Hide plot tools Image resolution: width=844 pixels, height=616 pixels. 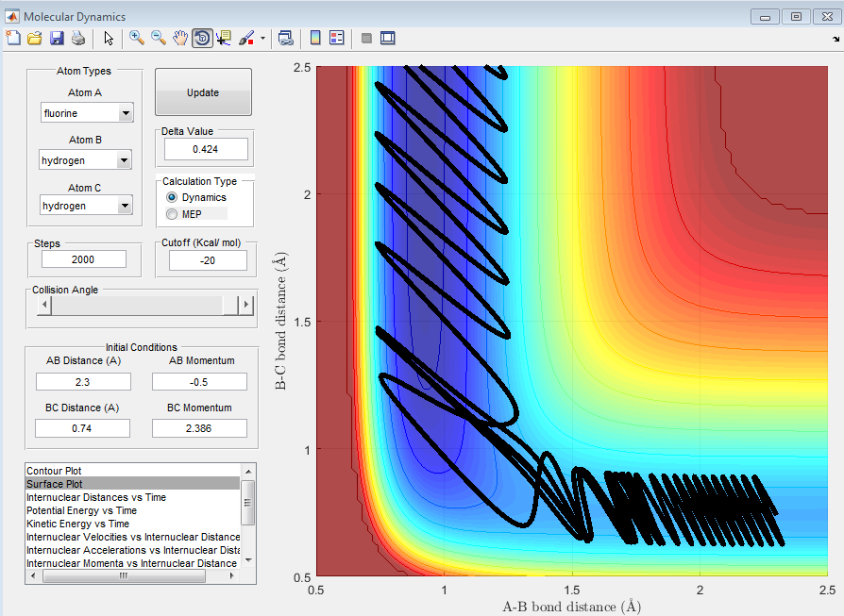(366, 38)
